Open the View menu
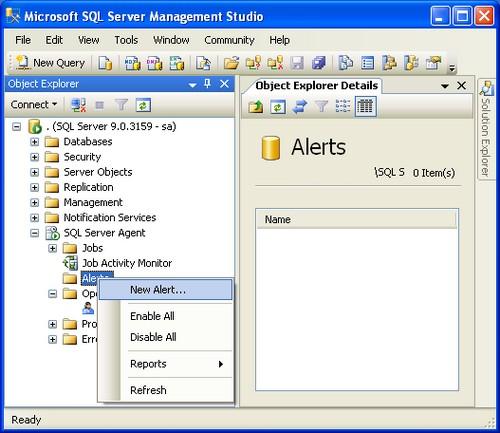The image size is (500, 433). 88,40
